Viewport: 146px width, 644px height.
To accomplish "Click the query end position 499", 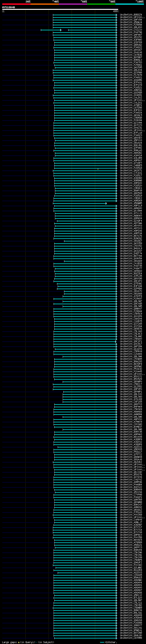I will pyautogui.click(x=115, y=11).
